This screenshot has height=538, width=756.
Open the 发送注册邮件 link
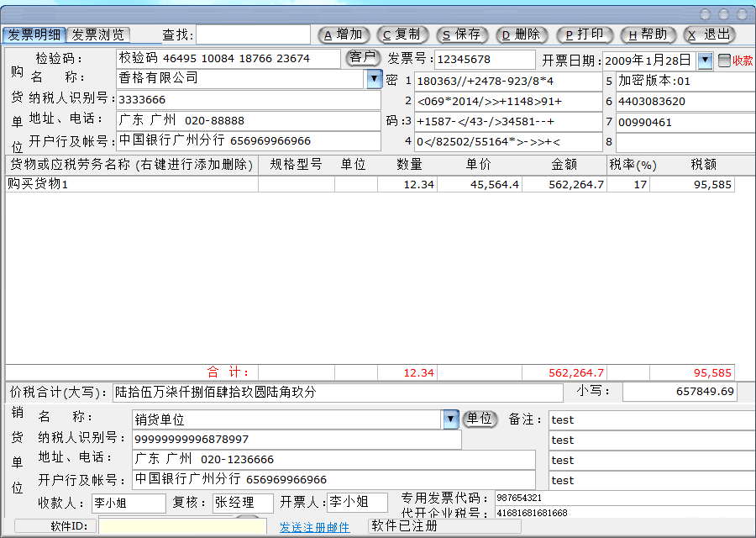314,527
